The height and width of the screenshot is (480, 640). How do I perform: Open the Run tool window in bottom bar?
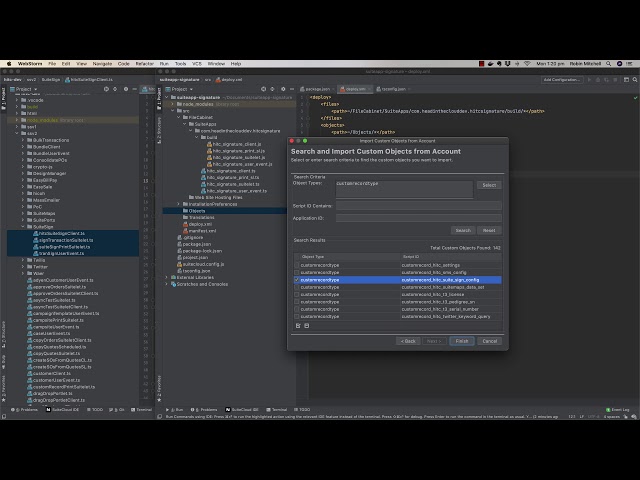[x=175, y=409]
